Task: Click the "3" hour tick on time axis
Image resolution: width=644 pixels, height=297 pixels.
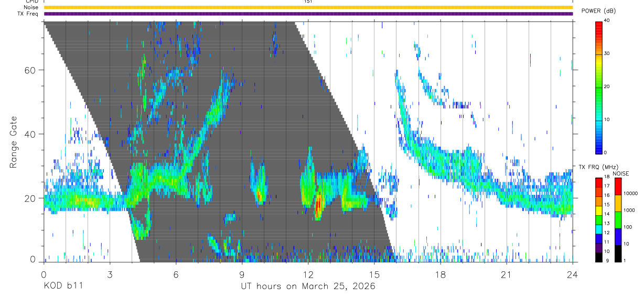Action: point(110,274)
